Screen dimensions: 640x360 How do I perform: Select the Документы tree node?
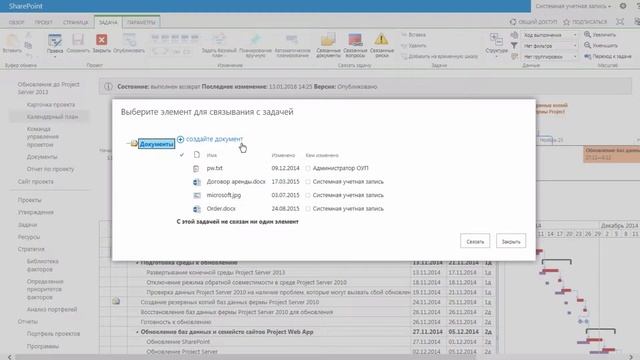coord(156,144)
